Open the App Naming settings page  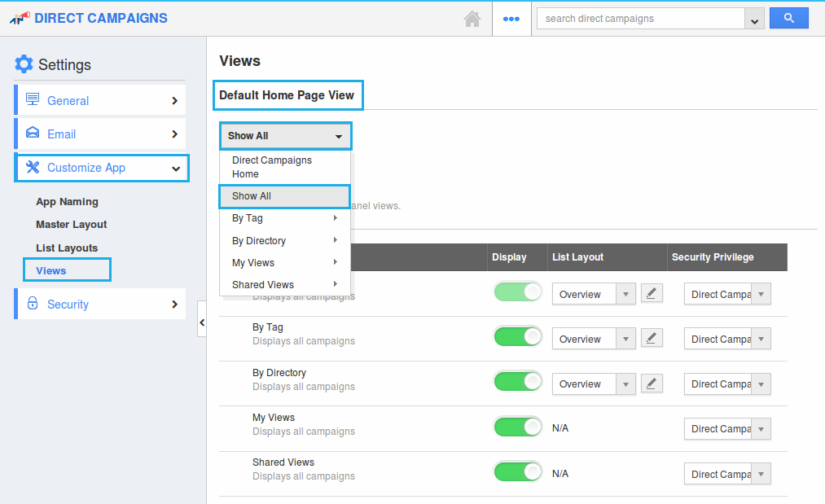pyautogui.click(x=67, y=201)
